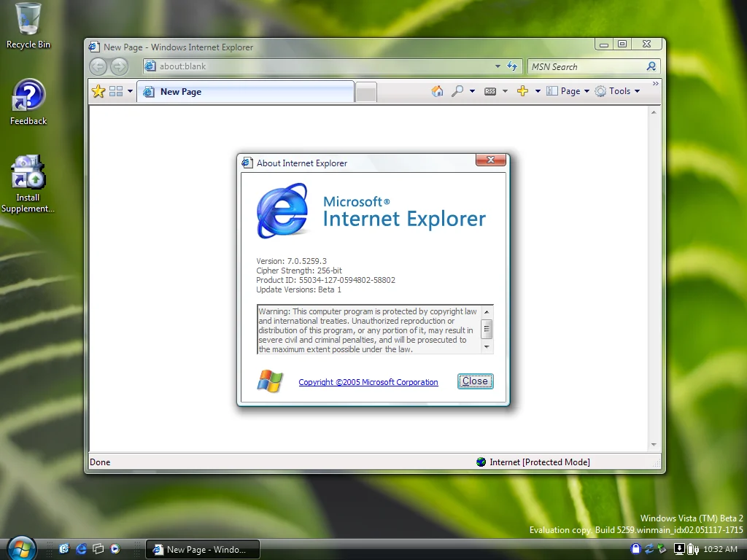This screenshot has height=560, width=747.
Task: Close the About Internet Explorer dialog
Action: tap(475, 381)
